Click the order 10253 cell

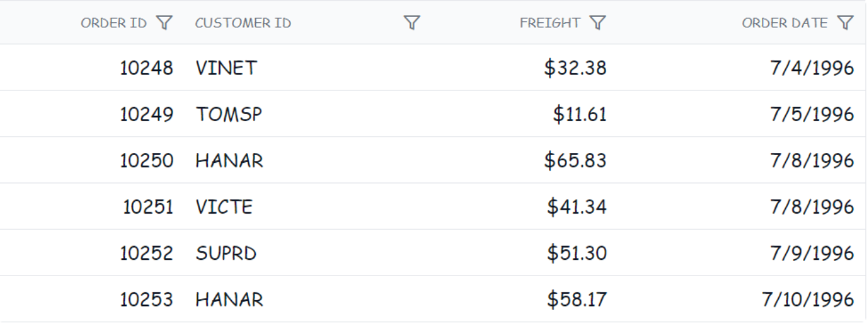click(147, 300)
